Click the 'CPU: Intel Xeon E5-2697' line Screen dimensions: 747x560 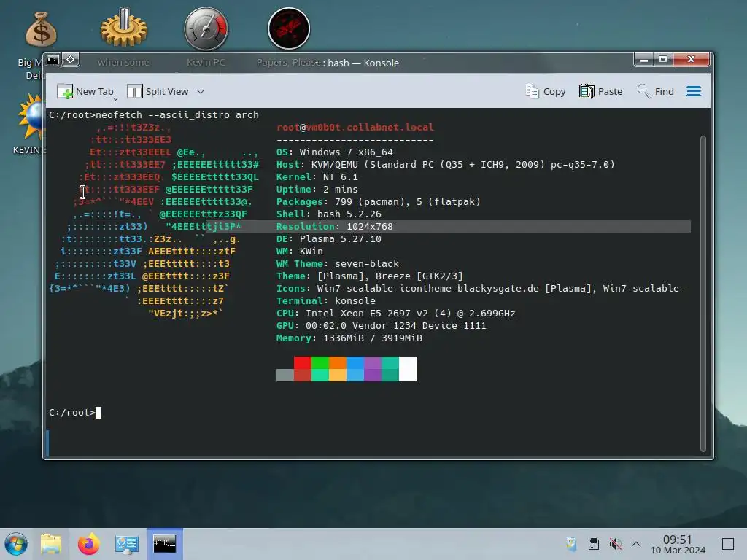point(396,314)
